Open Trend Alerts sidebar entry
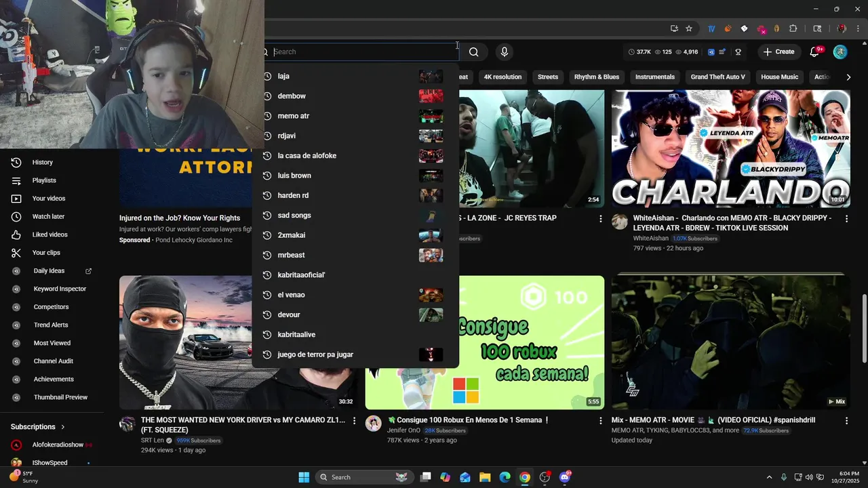868x488 pixels. coord(52,325)
